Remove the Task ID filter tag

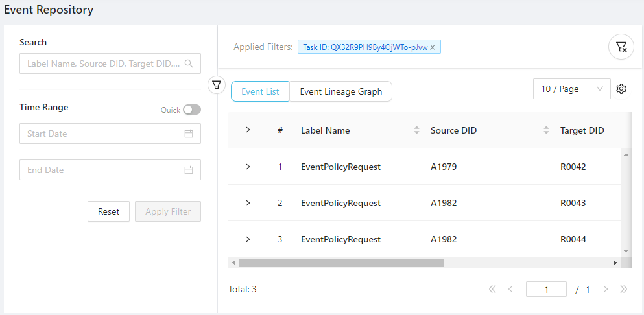[x=433, y=47]
